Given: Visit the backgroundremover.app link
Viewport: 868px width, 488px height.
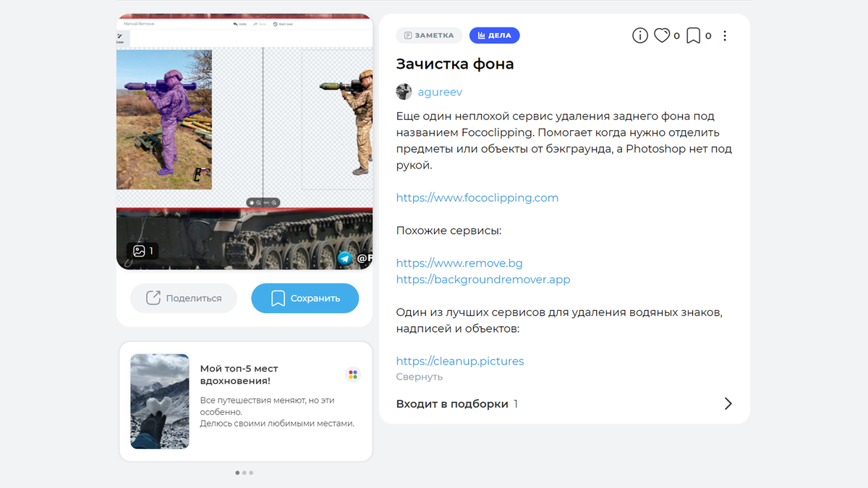Looking at the screenshot, I should click(483, 279).
